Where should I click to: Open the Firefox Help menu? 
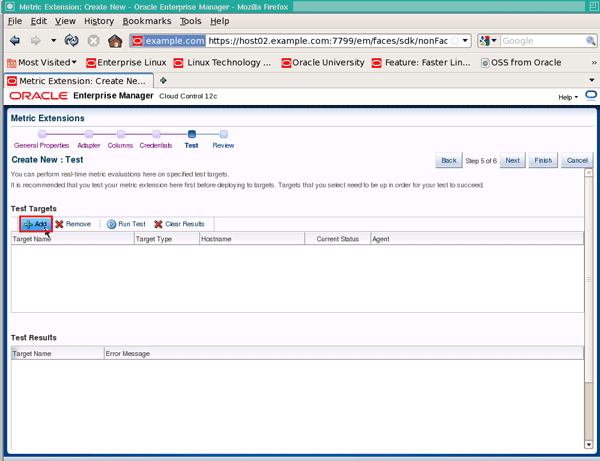[x=220, y=21]
